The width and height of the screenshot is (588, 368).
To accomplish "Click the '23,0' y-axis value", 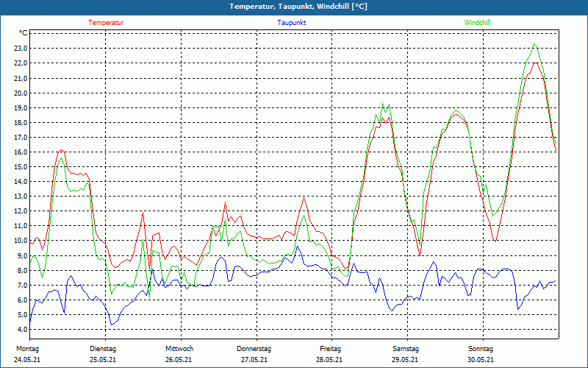I will pyautogui.click(x=21, y=48).
